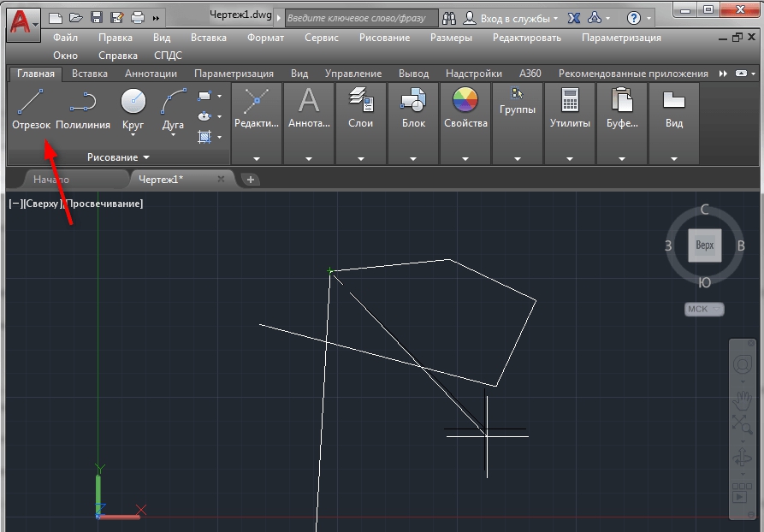Screen dimensions: 764x532
Task: Click the hatch tool icon
Action: [x=204, y=137]
